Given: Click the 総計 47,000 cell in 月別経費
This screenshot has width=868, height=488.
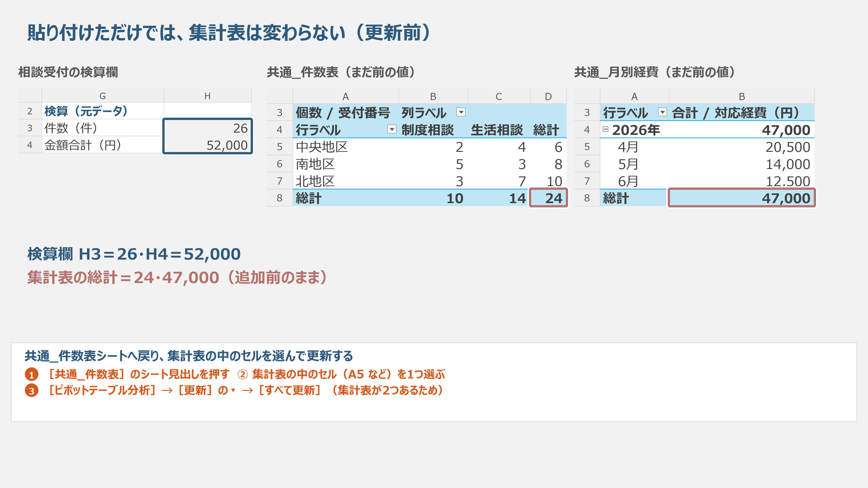Looking at the screenshot, I should (742, 198).
